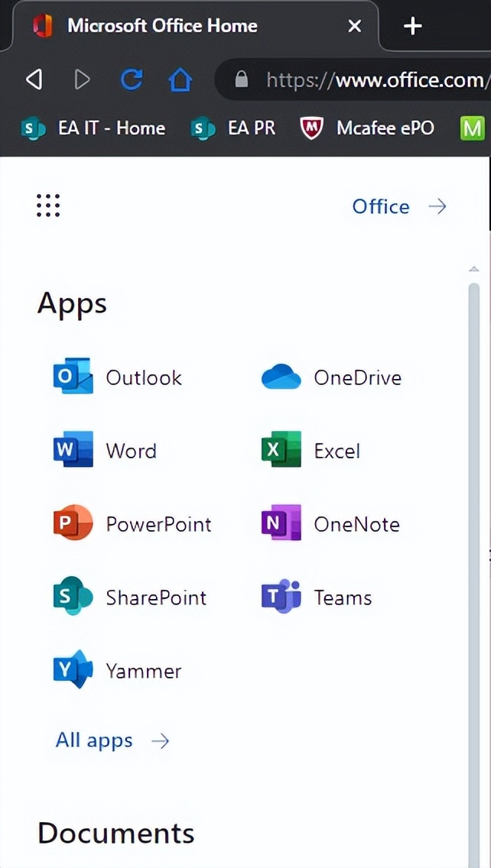Click the Office logo favicon in tab
Image resolution: width=491 pixels, height=868 pixels.
click(42, 26)
